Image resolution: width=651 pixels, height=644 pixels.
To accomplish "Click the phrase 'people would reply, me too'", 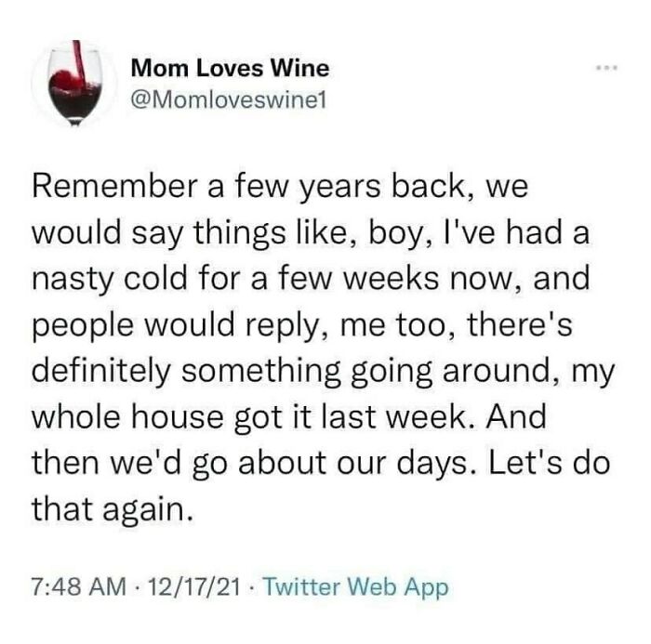I will [244, 326].
